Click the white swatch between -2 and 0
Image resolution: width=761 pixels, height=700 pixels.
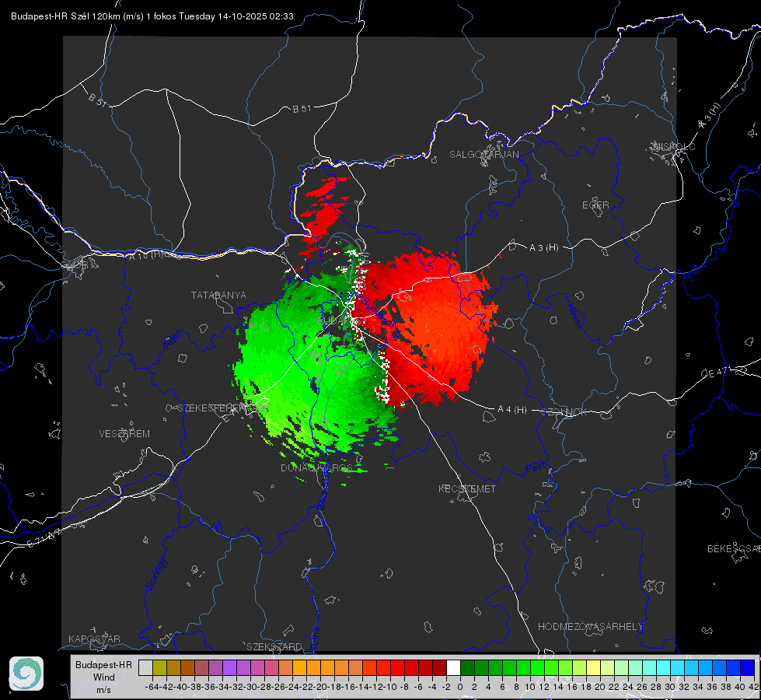[453, 667]
